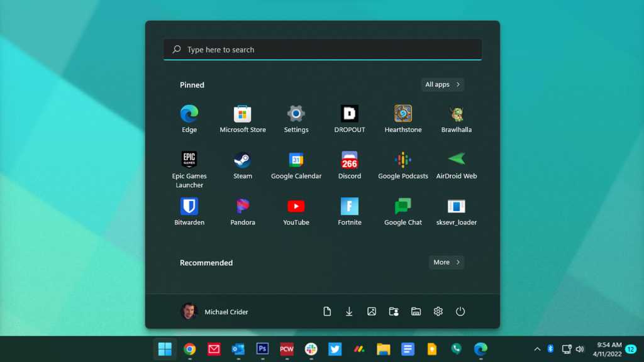The width and height of the screenshot is (644, 362).
Task: Open Google Chrome from the taskbar
Action: [x=189, y=349]
